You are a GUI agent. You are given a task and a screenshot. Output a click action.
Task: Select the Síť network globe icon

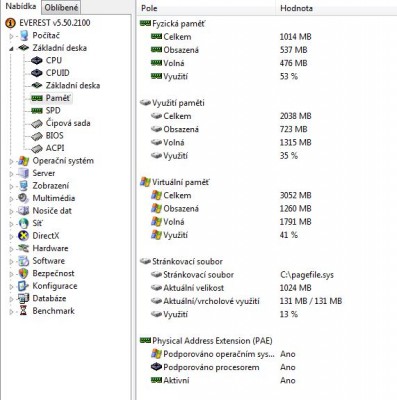coord(24,223)
